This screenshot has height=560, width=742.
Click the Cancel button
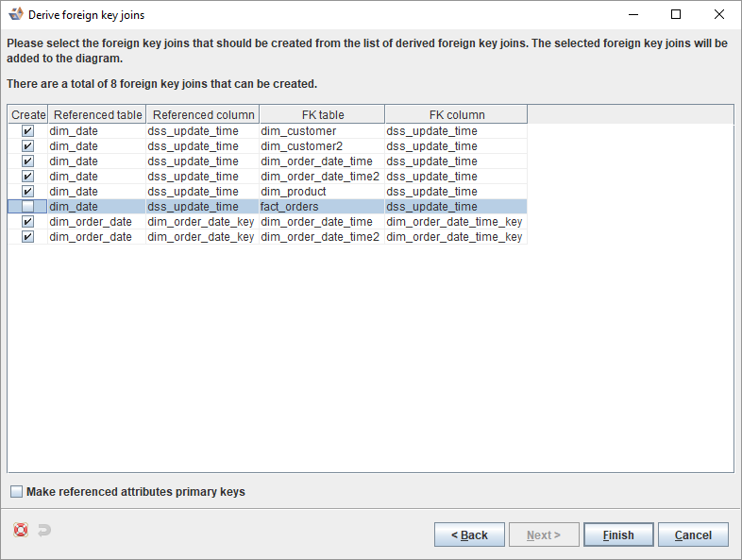(x=693, y=535)
